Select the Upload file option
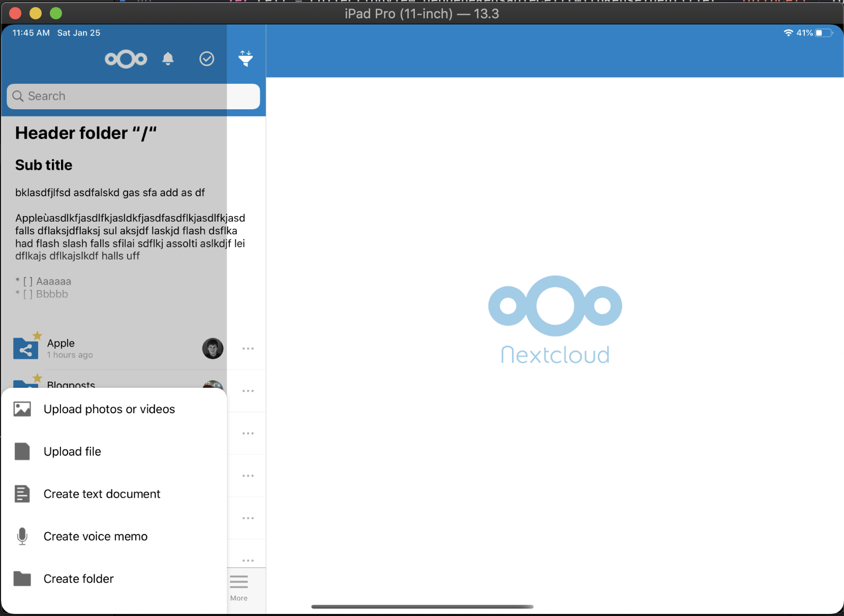 click(x=114, y=451)
